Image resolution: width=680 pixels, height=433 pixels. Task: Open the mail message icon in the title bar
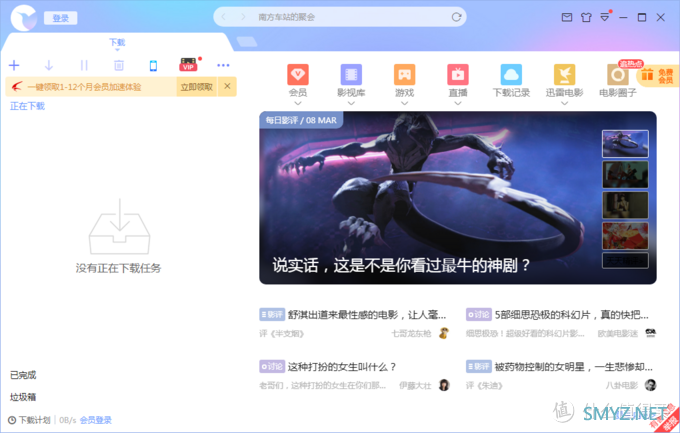pyautogui.click(x=567, y=17)
